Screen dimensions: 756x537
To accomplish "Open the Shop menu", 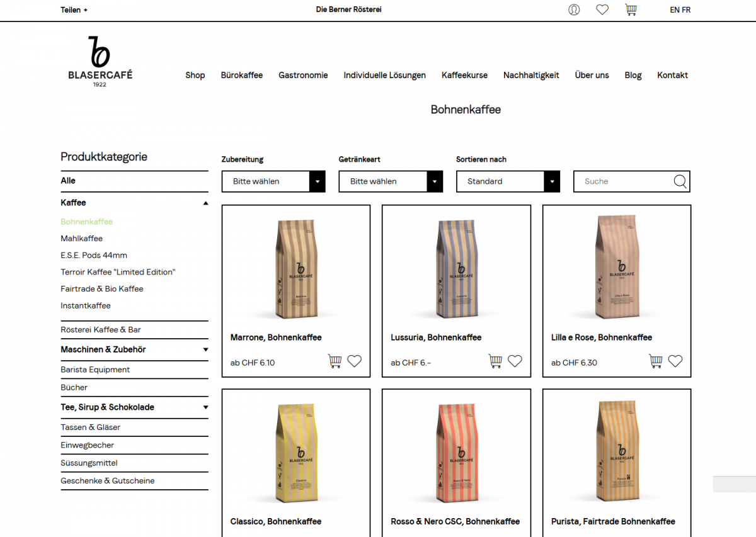I will [195, 75].
